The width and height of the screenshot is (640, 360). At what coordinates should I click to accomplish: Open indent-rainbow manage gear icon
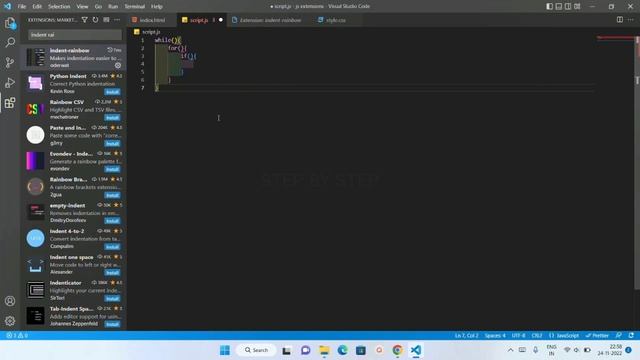coord(118,65)
